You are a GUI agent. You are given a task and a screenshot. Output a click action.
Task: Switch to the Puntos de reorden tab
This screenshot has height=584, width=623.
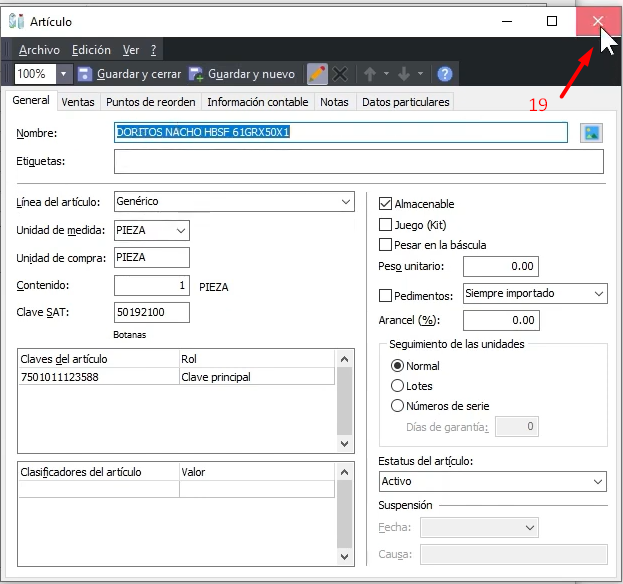point(149,102)
